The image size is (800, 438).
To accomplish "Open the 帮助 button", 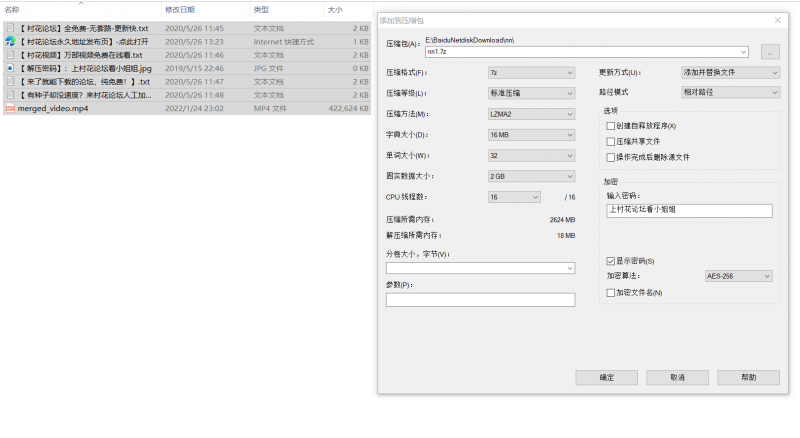I will [748, 377].
